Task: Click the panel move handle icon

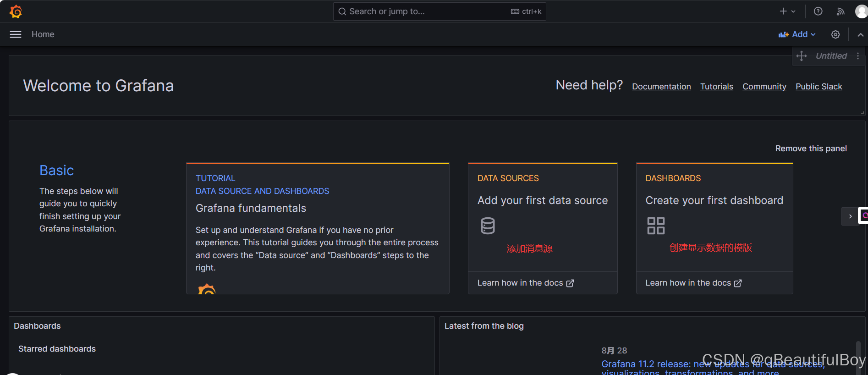Action: click(x=802, y=56)
